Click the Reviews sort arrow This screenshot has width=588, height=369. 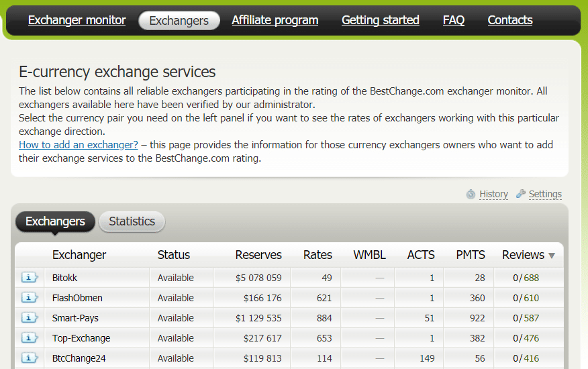552,256
